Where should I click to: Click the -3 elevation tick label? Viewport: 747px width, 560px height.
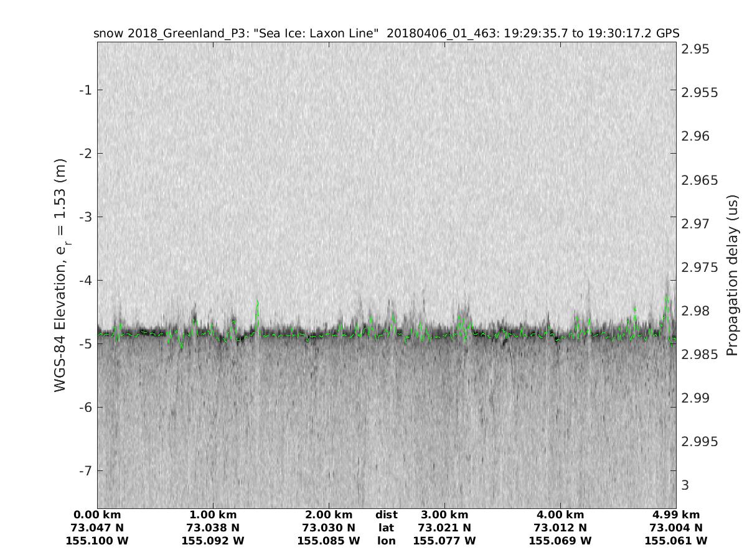click(85, 217)
